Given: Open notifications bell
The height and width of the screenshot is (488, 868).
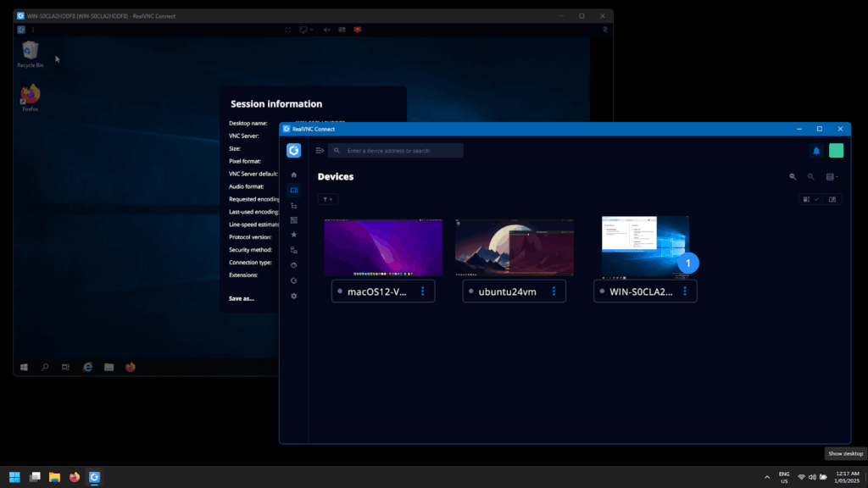Looking at the screenshot, I should click(816, 151).
